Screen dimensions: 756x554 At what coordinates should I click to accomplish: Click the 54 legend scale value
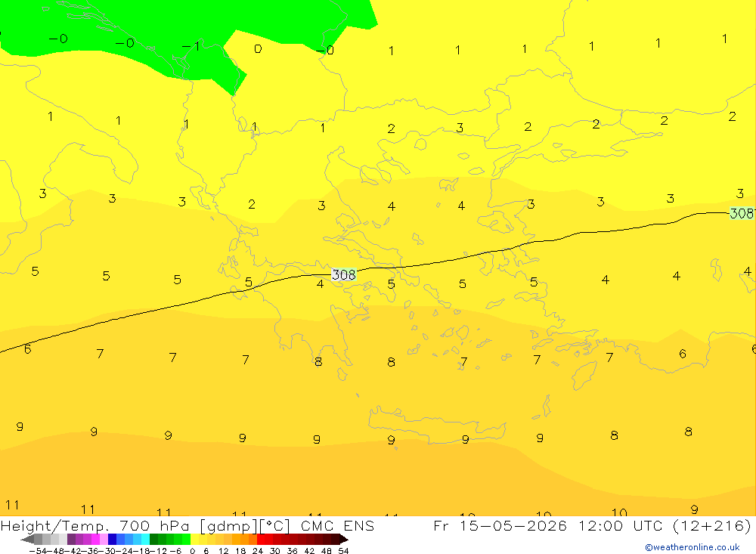(343, 551)
